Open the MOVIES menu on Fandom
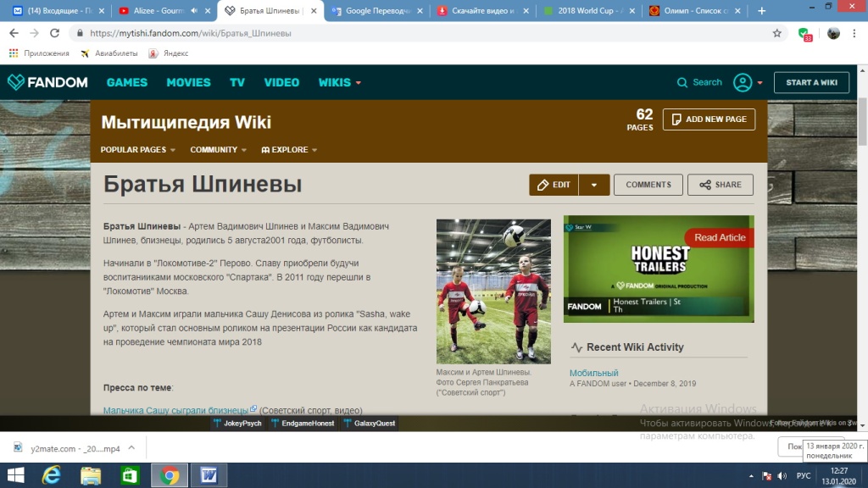 click(x=188, y=82)
